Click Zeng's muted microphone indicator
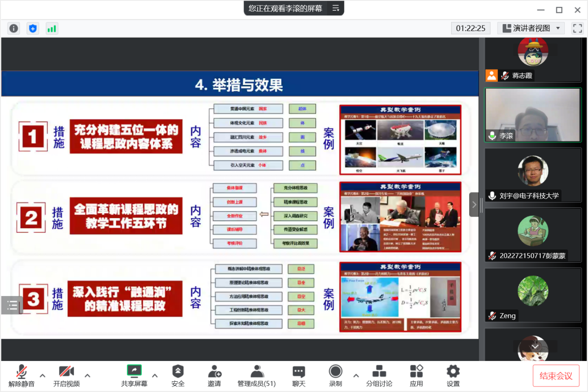The image size is (588, 392). point(493,315)
